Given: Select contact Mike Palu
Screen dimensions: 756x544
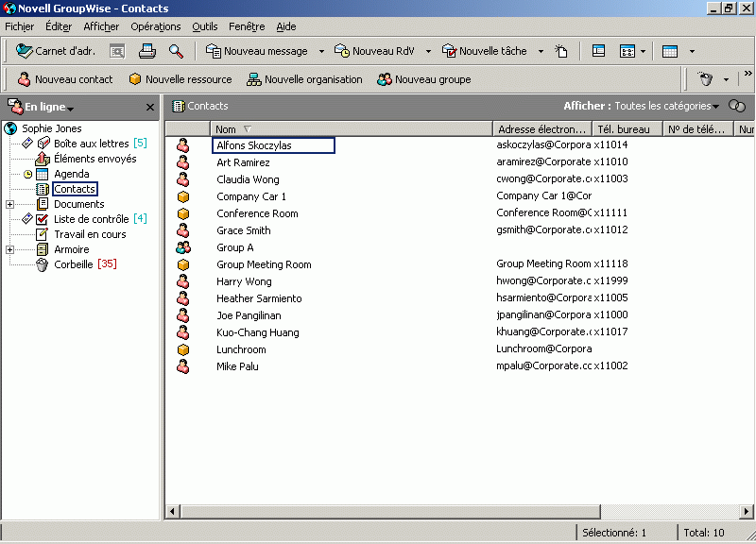Looking at the screenshot, I should 237,366.
